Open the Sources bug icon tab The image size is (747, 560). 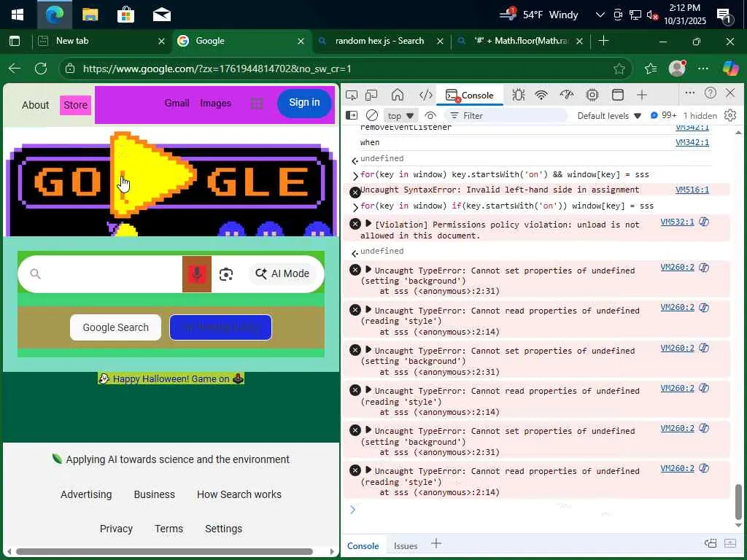tap(519, 95)
